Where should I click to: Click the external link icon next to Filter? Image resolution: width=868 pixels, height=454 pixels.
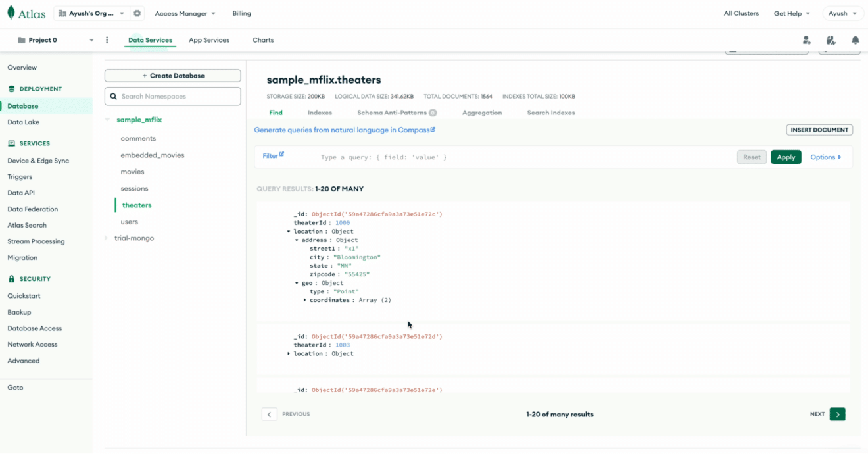[281, 155]
